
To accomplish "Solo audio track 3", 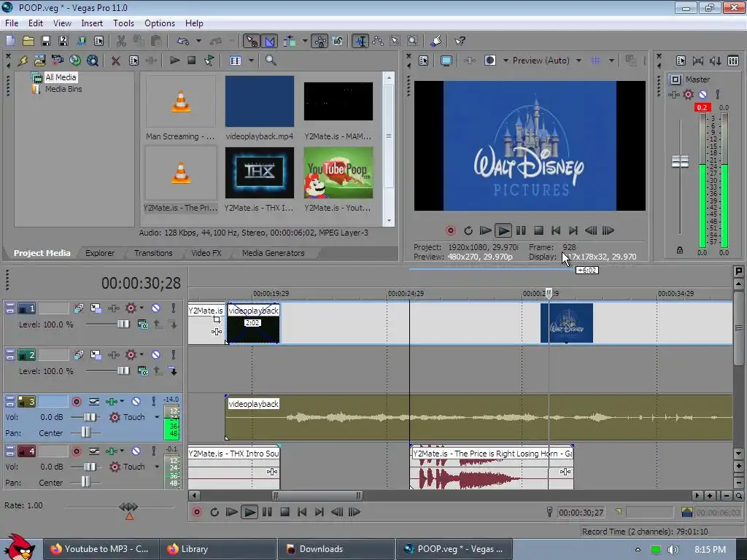I will [x=153, y=402].
